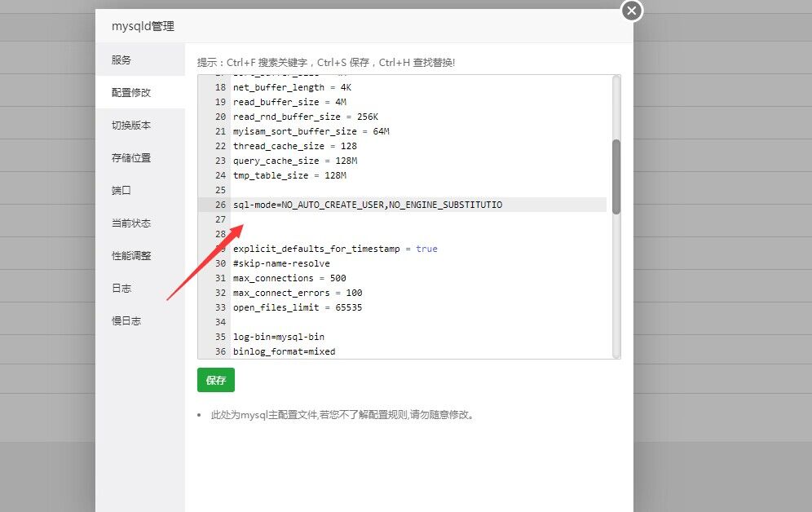This screenshot has width=812, height=512.
Task: Click line number 26 in gutter
Action: 221,205
